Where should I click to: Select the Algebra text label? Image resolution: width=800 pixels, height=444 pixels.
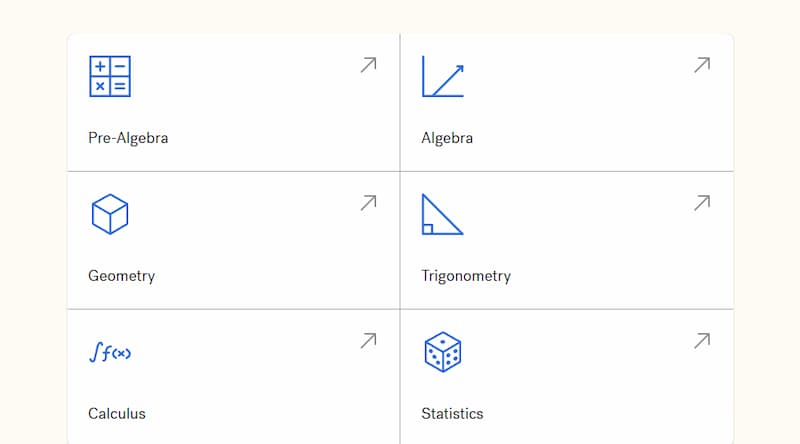[447, 138]
